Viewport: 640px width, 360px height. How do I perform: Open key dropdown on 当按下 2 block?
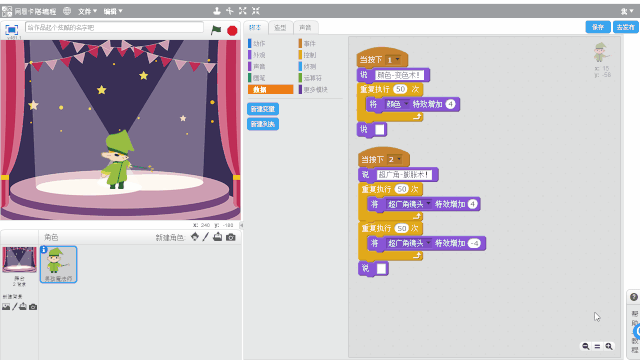click(395, 160)
